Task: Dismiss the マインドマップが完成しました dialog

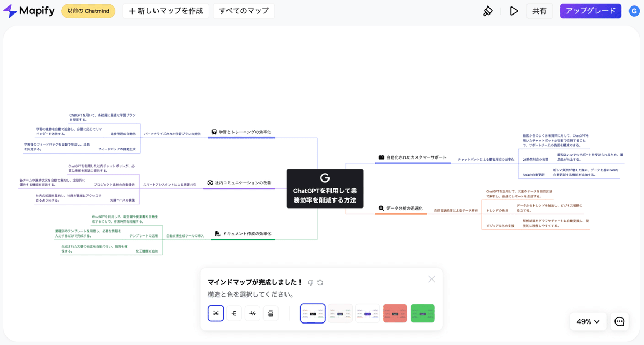Action: pos(431,279)
